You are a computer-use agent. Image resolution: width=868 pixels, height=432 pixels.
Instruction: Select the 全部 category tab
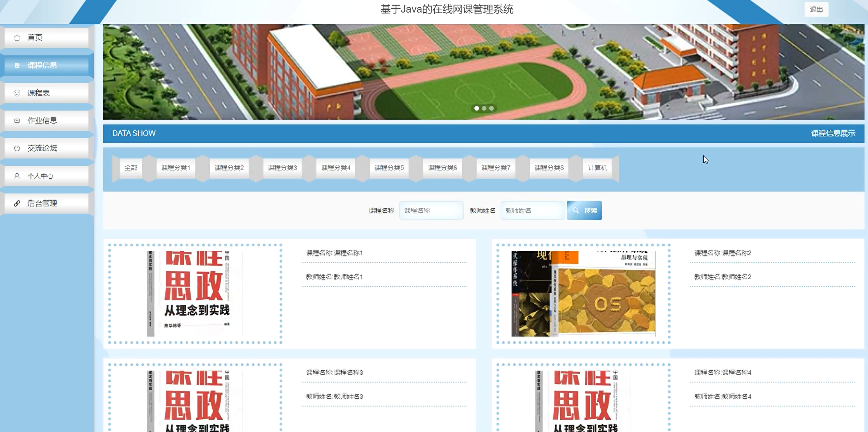tap(131, 168)
